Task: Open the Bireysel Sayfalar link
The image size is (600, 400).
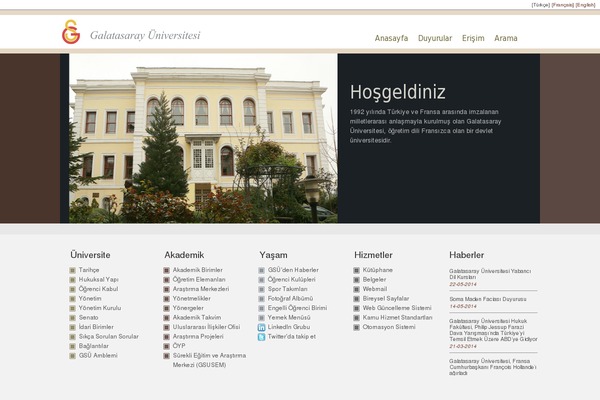Action: click(386, 299)
